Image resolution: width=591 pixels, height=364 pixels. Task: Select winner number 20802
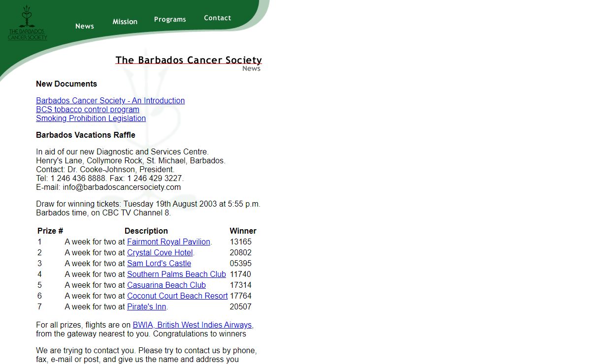click(241, 252)
